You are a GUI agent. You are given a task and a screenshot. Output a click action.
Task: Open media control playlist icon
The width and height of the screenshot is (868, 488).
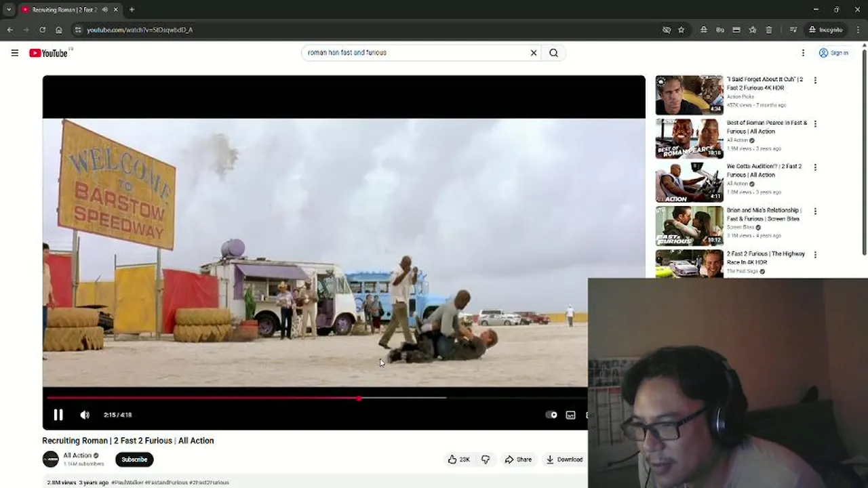pyautogui.click(x=793, y=30)
